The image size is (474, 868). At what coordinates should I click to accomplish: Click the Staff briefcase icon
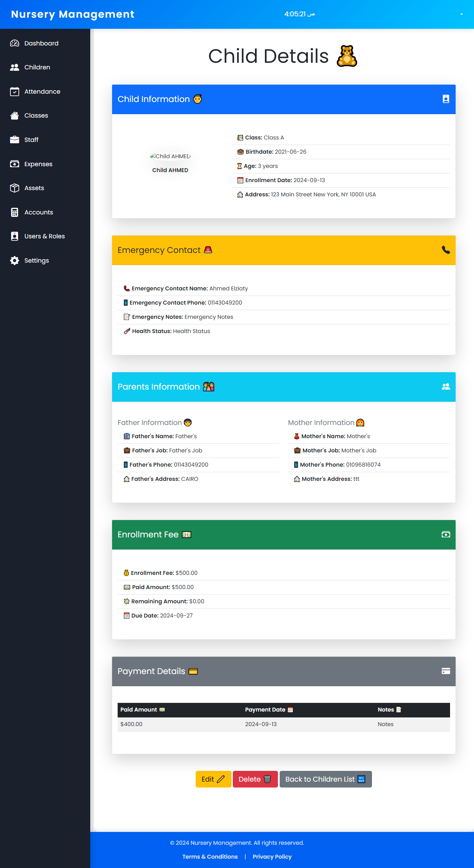[x=15, y=140]
